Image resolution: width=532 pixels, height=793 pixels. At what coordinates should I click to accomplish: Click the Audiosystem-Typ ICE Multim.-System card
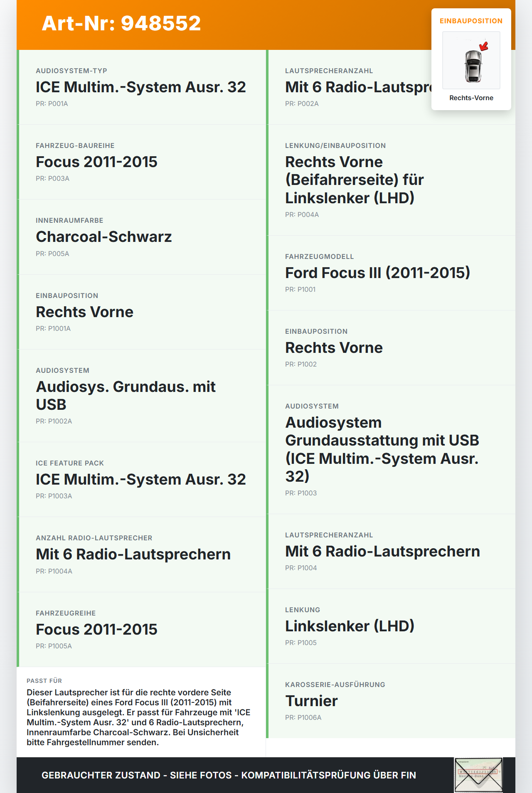coord(141,87)
